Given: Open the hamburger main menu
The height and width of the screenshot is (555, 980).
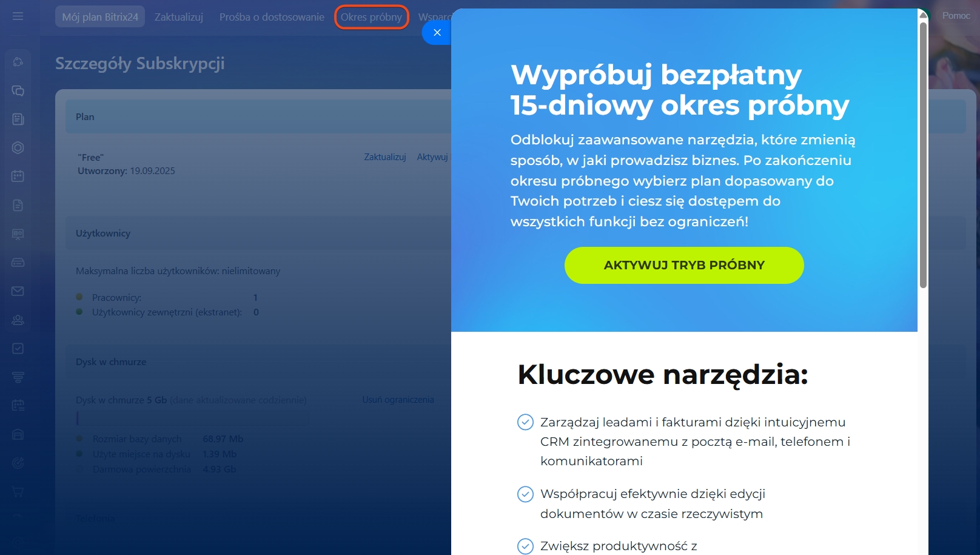Looking at the screenshot, I should click(18, 16).
